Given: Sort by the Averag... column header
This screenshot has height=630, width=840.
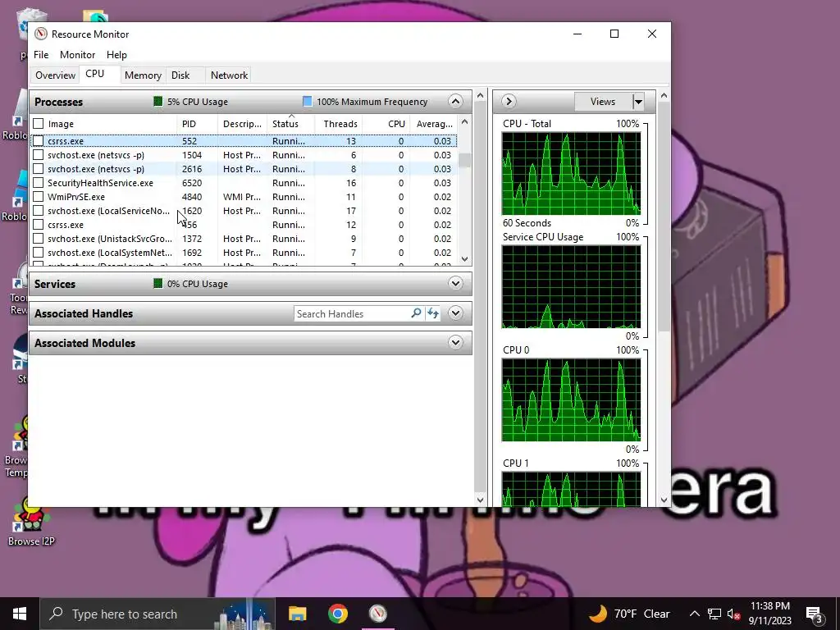Looking at the screenshot, I should (435, 124).
